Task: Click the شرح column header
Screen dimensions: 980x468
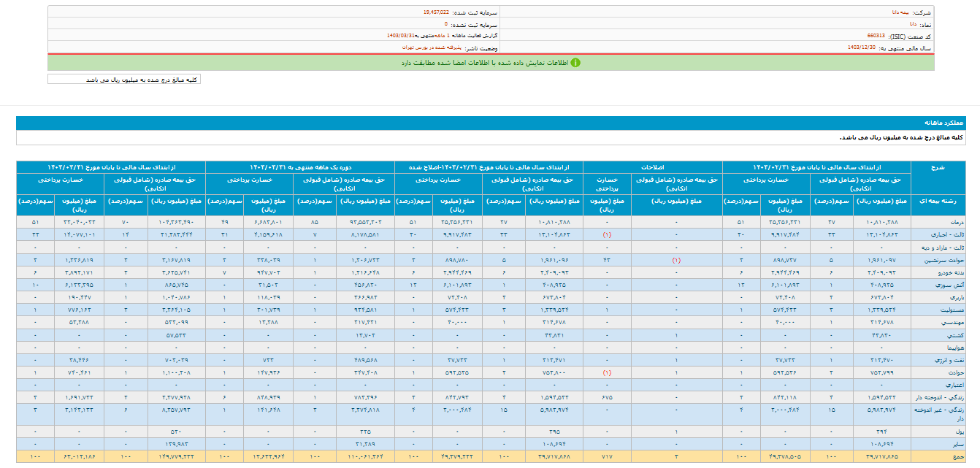Action: pyautogui.click(x=938, y=167)
